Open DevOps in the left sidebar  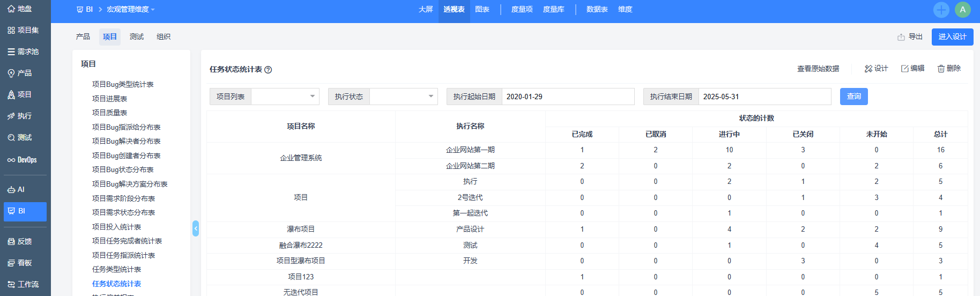point(22,160)
